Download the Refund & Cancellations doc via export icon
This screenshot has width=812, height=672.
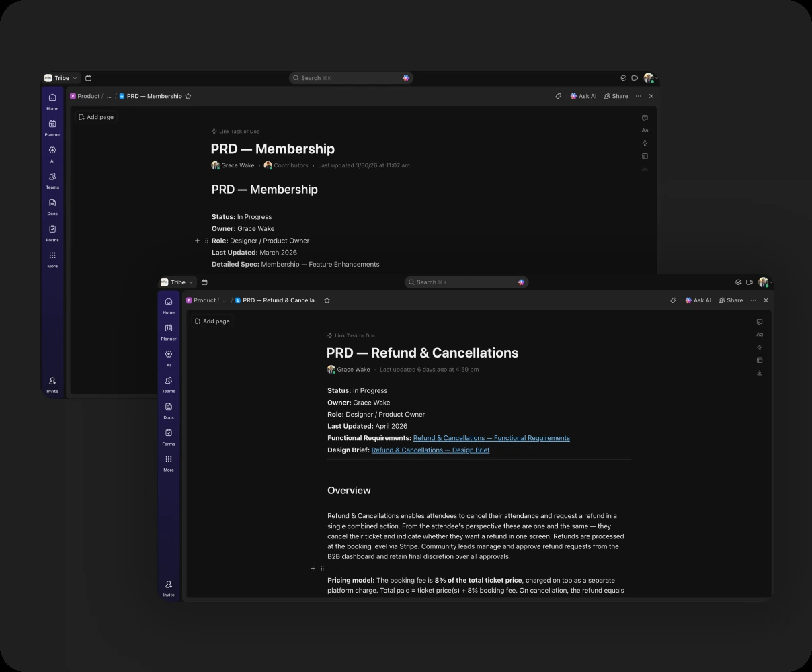tap(760, 373)
